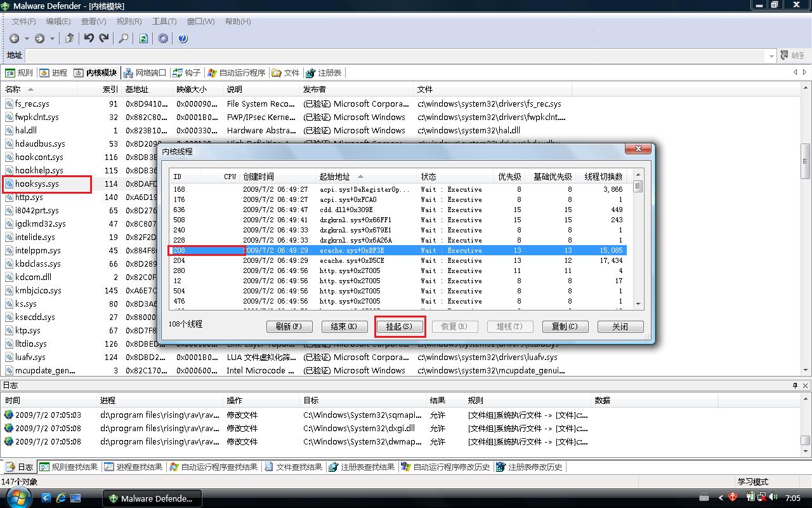This screenshot has height=508, width=812.
Task: Click the blue Help question icon
Action: pos(183,39)
